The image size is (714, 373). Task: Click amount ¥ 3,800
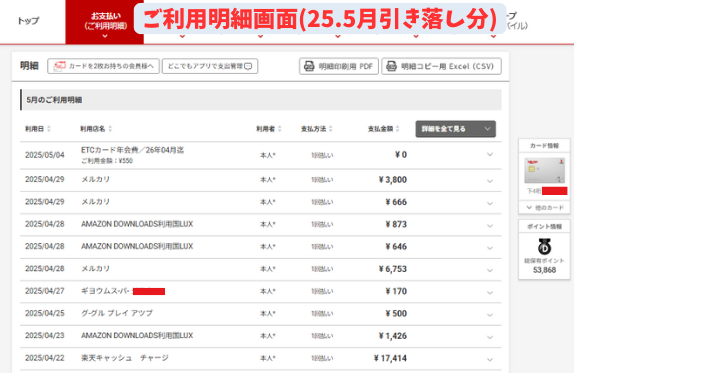click(393, 180)
